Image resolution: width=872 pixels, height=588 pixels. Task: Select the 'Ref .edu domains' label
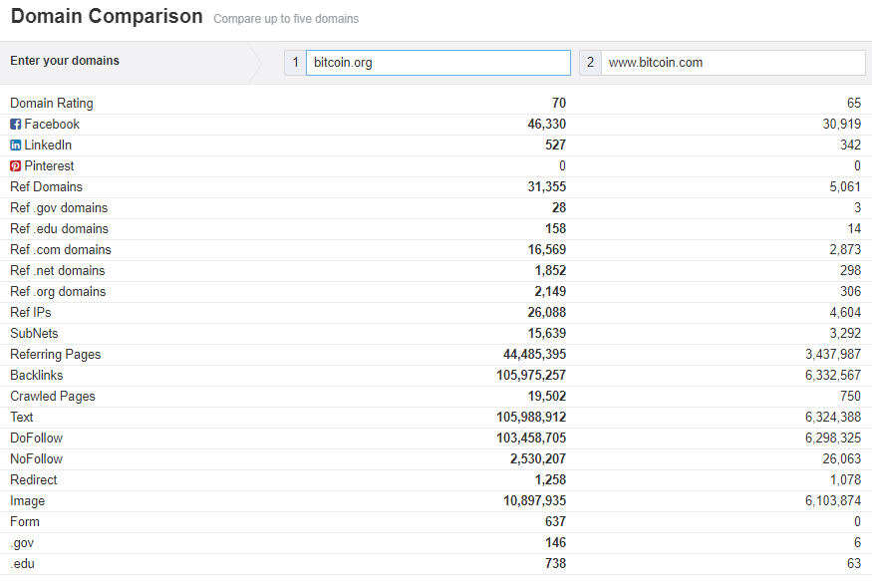pyautogui.click(x=59, y=228)
